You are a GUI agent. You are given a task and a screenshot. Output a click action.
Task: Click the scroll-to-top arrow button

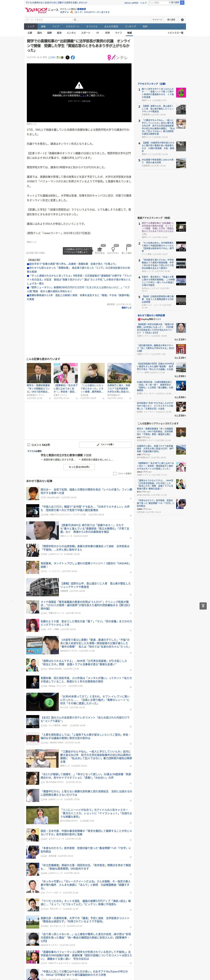[203, 606]
